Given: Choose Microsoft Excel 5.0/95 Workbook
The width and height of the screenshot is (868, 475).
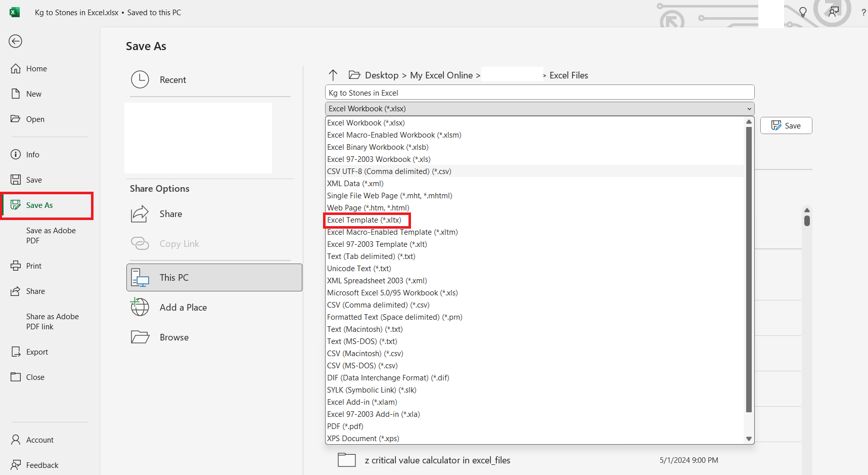Looking at the screenshot, I should [x=535, y=293].
